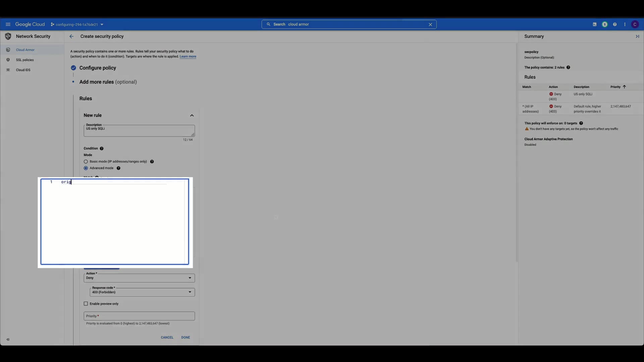
Task: Collapse the New rule section chevron
Action: tap(192, 116)
